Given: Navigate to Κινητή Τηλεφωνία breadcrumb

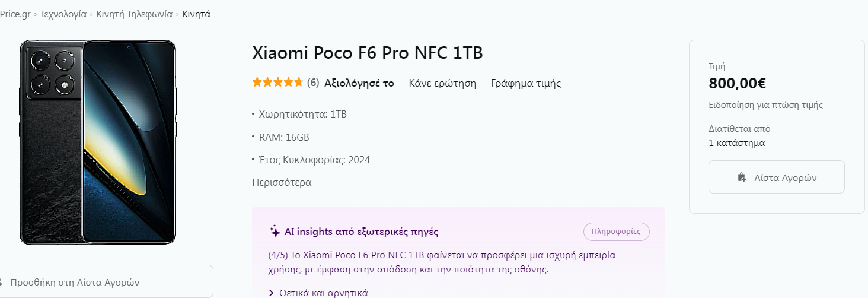Looking at the screenshot, I should click(135, 14).
